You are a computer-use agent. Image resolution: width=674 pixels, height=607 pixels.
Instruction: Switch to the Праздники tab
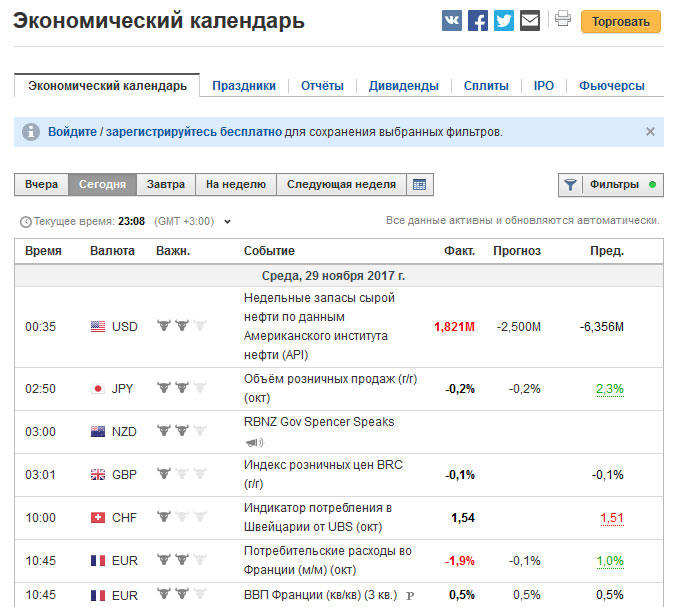tap(244, 86)
